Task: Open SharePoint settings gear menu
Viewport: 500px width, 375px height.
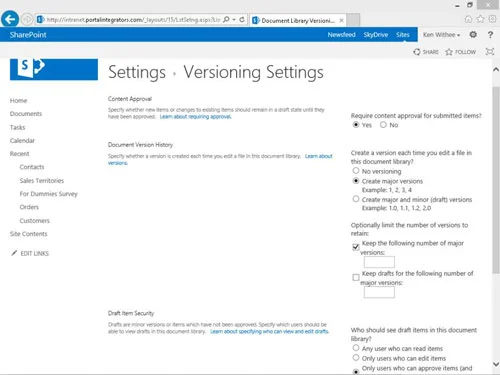Action: pyautogui.click(x=473, y=34)
